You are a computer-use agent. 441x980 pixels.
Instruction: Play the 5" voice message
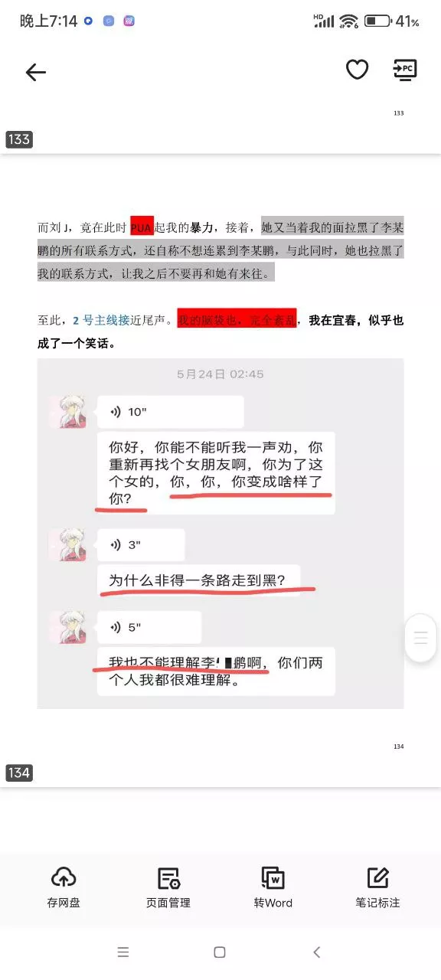coord(149,627)
